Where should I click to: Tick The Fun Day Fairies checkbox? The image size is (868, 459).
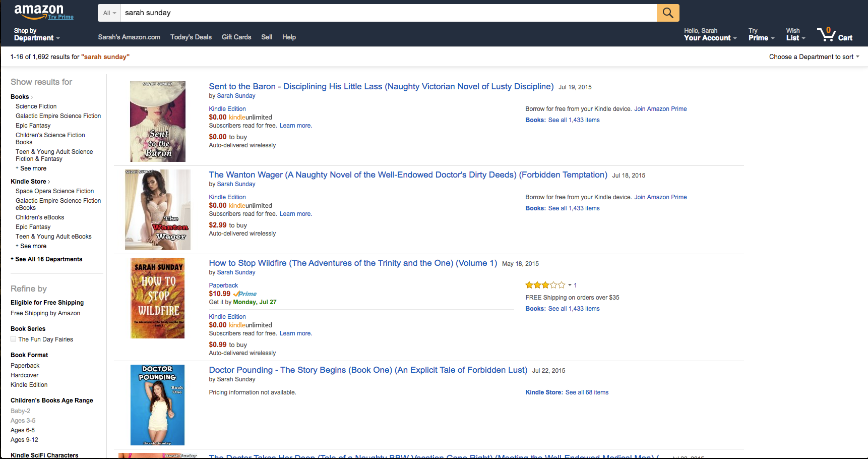(x=14, y=339)
